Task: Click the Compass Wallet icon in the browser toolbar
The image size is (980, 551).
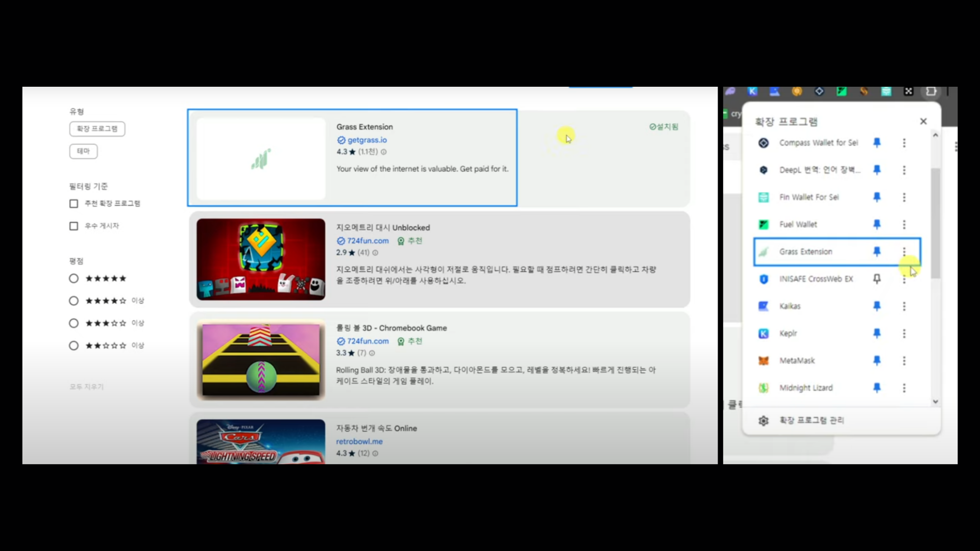Action: coord(819,91)
